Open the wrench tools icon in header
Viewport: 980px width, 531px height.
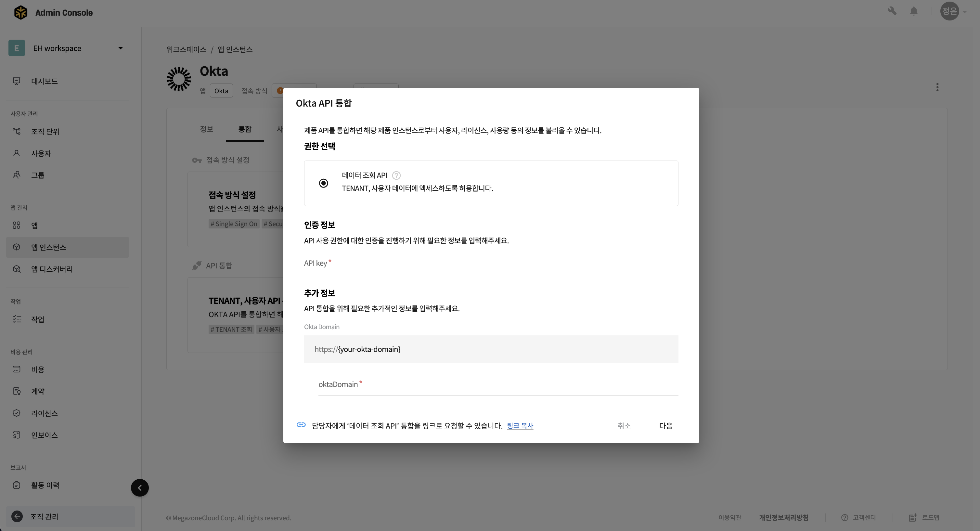tap(892, 11)
